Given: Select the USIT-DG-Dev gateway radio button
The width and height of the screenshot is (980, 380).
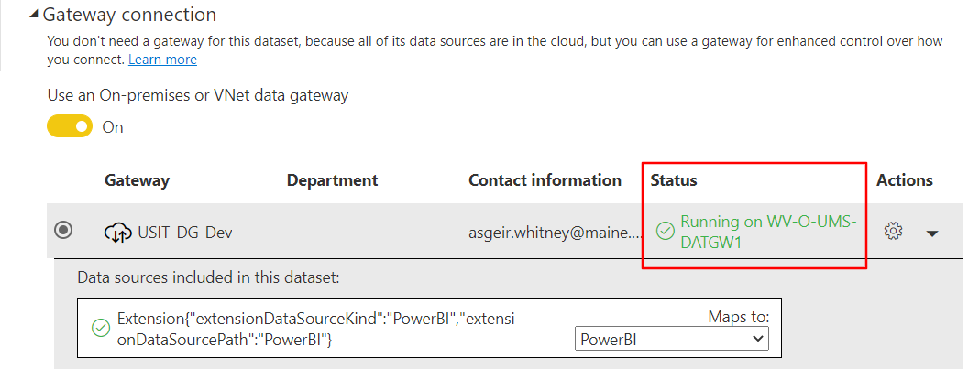Looking at the screenshot, I should [x=63, y=230].
